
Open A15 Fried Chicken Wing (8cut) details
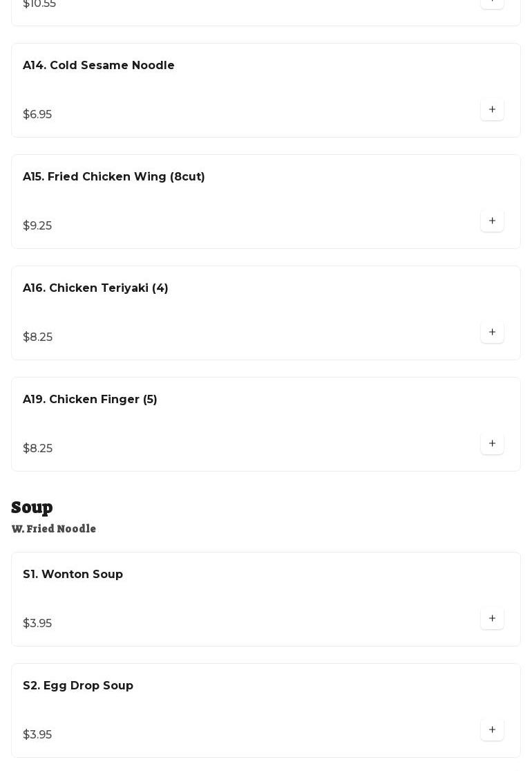tap(114, 177)
